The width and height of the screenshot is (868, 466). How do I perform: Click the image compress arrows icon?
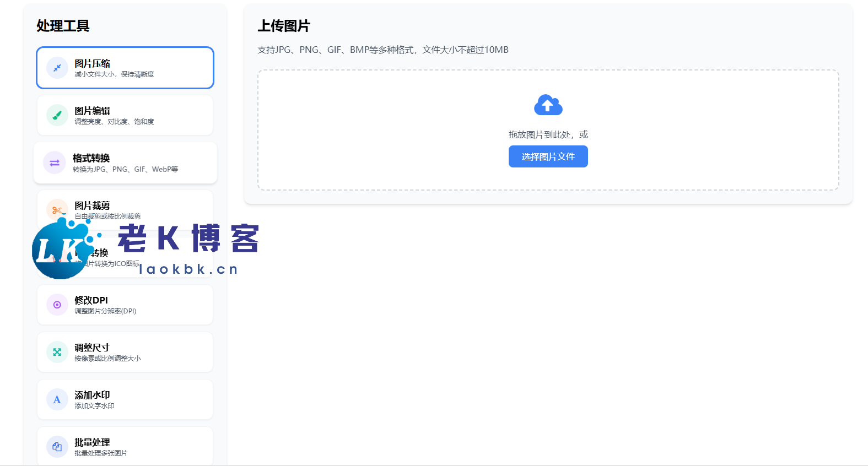(x=57, y=68)
